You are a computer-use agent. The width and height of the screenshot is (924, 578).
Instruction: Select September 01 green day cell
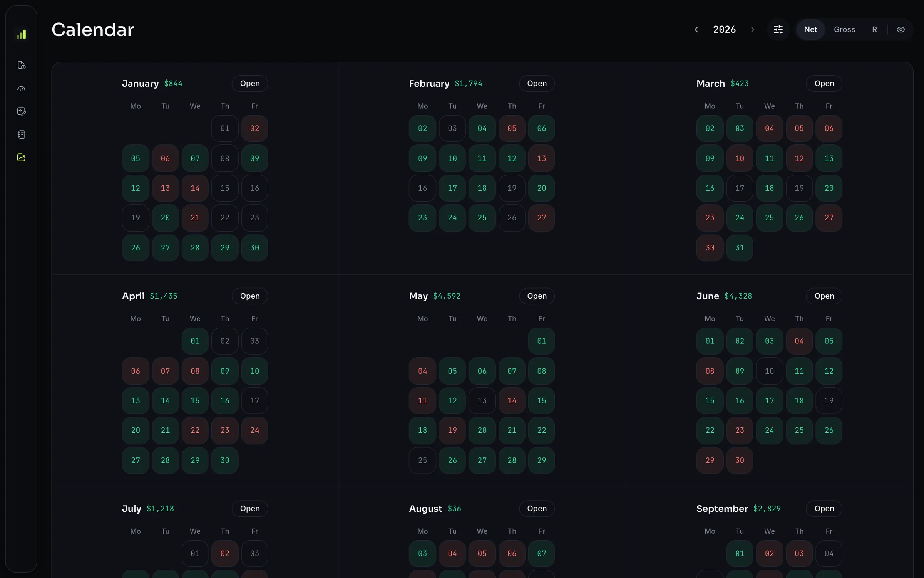coord(740,554)
